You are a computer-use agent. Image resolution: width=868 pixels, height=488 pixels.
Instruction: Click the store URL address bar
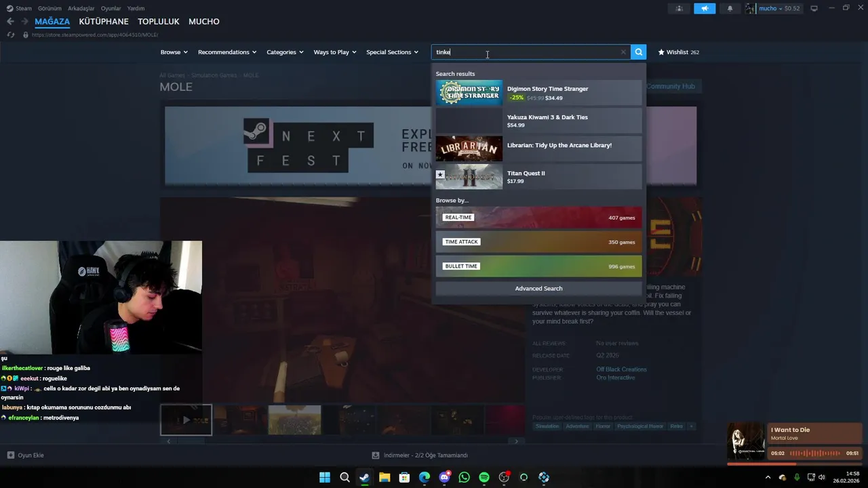click(95, 35)
